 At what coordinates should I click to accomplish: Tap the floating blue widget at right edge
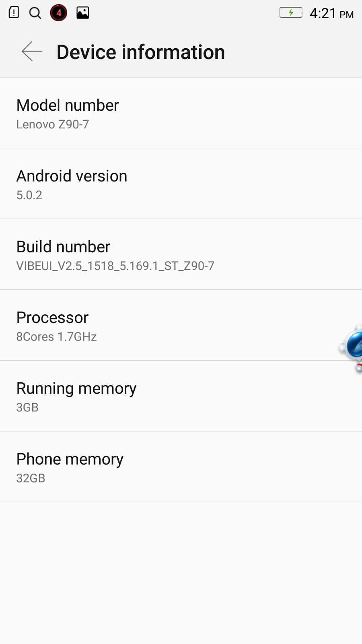point(351,348)
